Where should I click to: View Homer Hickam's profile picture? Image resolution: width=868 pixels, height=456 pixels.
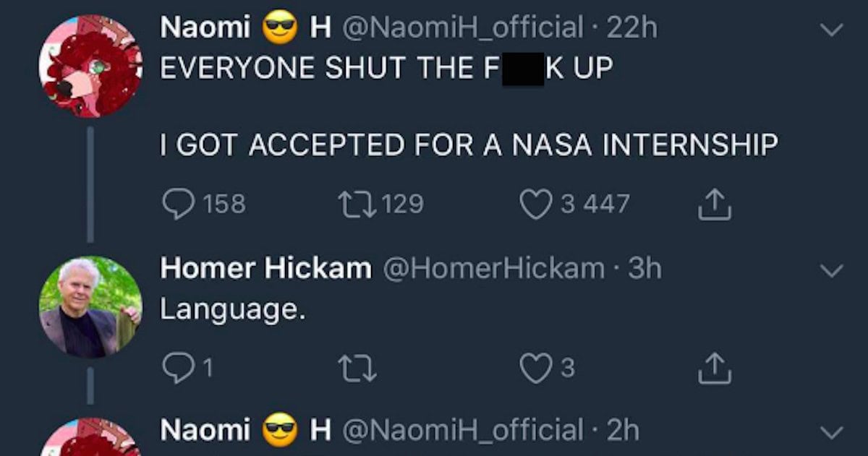click(90, 306)
